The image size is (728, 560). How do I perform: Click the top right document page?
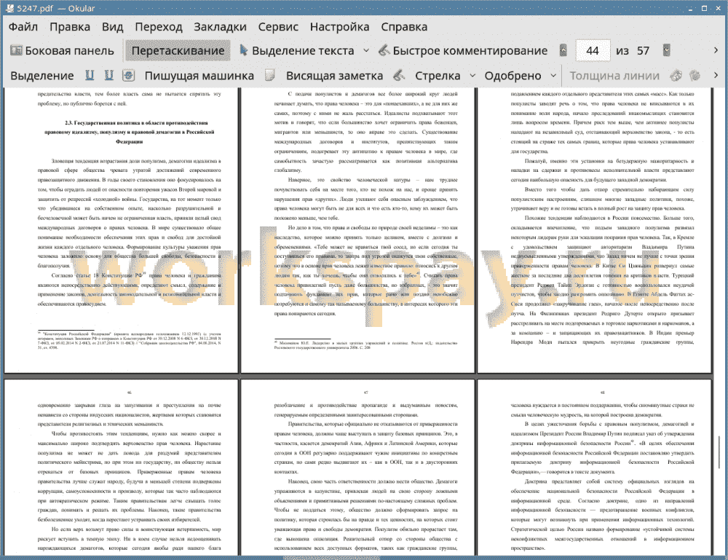tap(594, 230)
